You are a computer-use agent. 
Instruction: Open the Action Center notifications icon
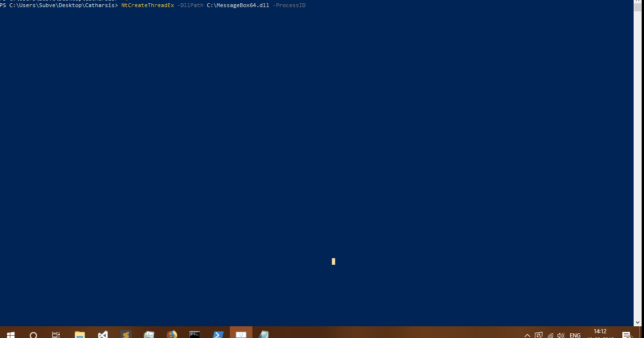[x=626, y=335]
